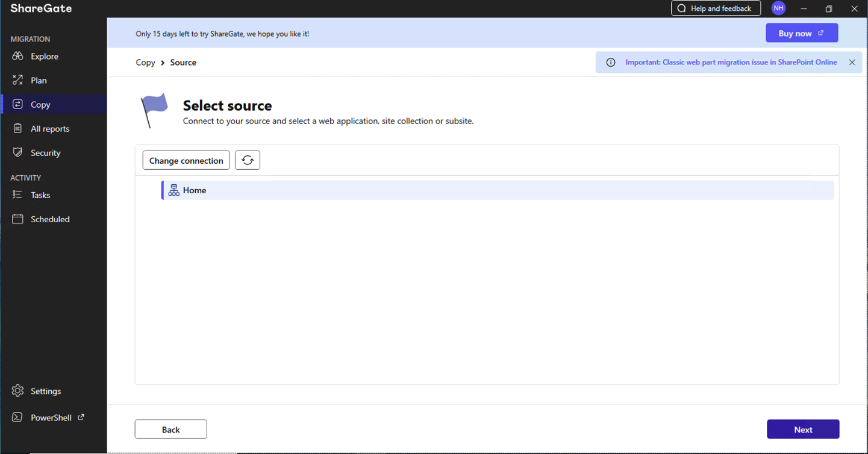
Task: Click the refresh connection icon button
Action: [248, 160]
